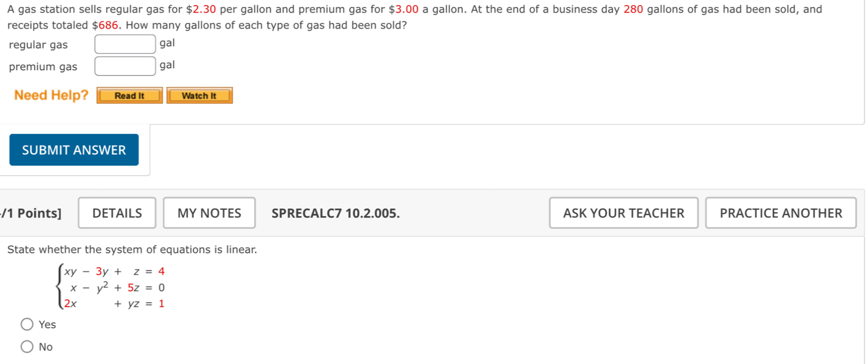Click the equation x − y² + 5z = 0

coord(117,287)
